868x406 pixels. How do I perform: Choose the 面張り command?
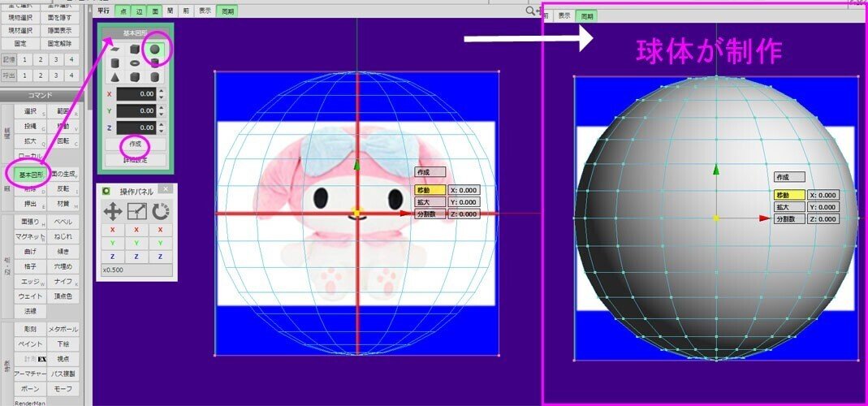(30, 222)
